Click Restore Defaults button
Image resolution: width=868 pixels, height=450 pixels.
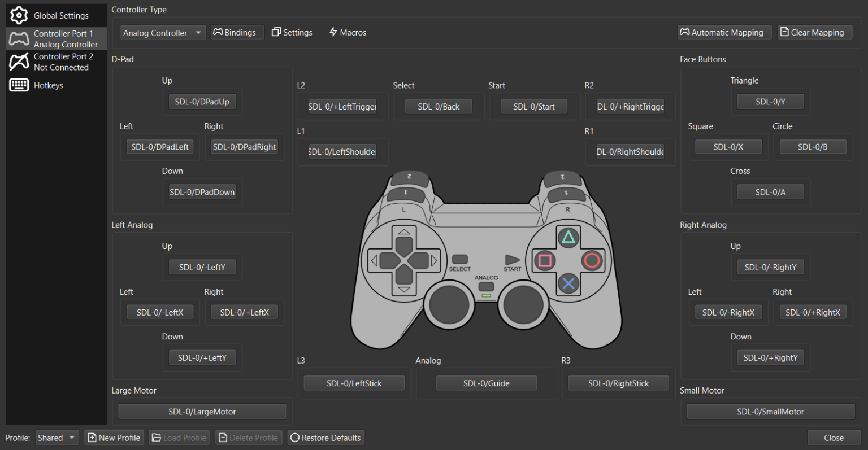click(325, 438)
